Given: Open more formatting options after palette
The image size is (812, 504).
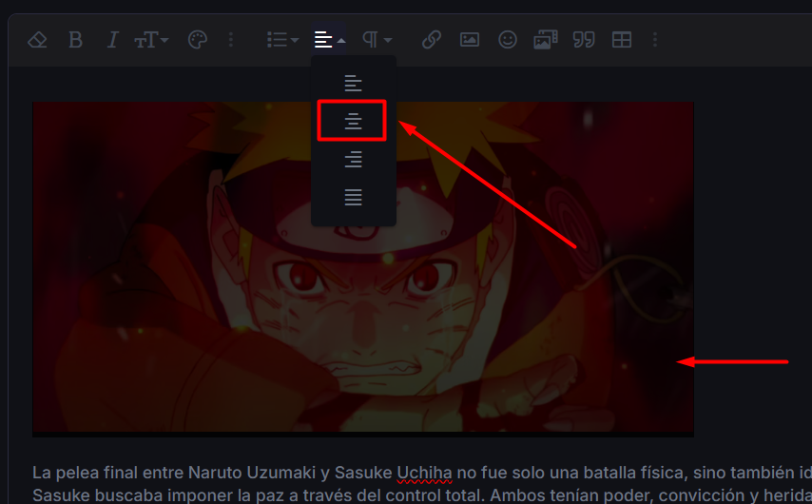Looking at the screenshot, I should tap(231, 40).
